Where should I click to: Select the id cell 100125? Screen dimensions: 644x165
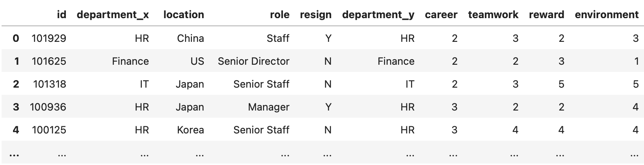click(49, 130)
